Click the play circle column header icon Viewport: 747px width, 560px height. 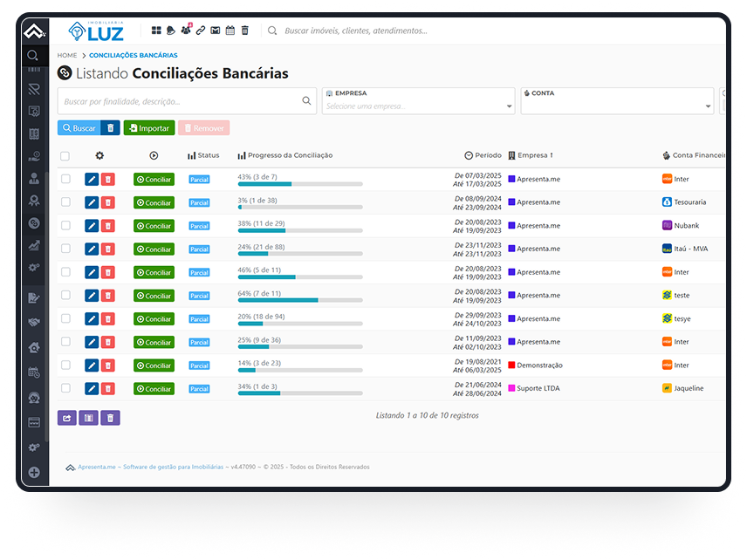[154, 155]
